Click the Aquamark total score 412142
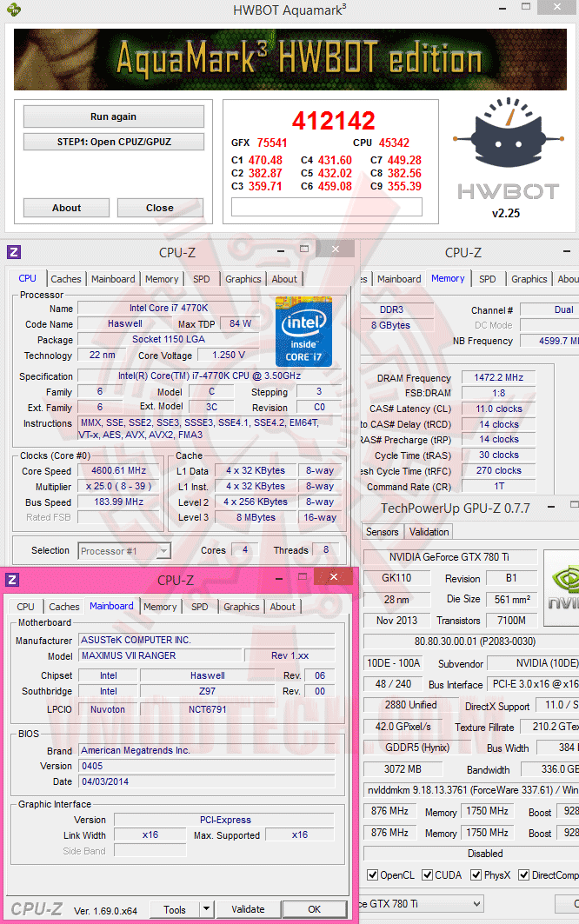The width and height of the screenshot is (579, 924). [334, 121]
